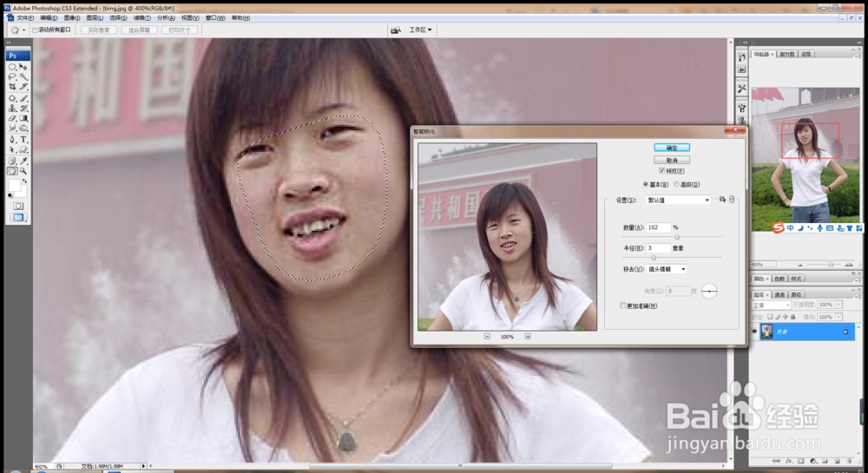Select the Brush tool
The height and width of the screenshot is (473, 868).
(23, 98)
